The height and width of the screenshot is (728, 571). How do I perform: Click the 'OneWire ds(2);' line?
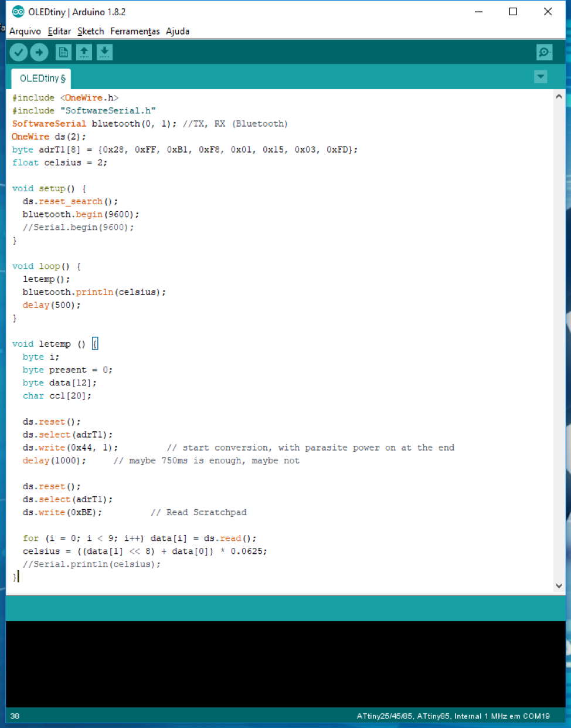click(x=49, y=137)
